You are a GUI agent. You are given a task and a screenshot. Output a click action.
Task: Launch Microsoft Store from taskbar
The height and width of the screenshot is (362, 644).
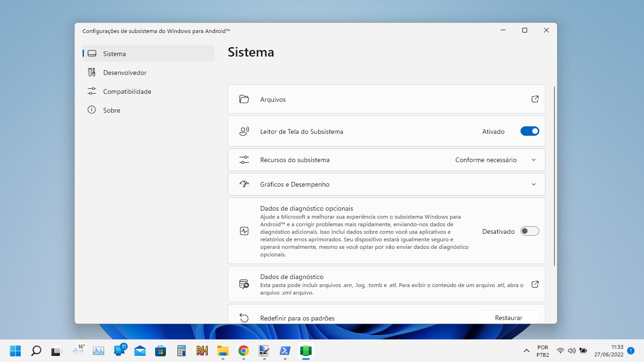pyautogui.click(x=161, y=351)
